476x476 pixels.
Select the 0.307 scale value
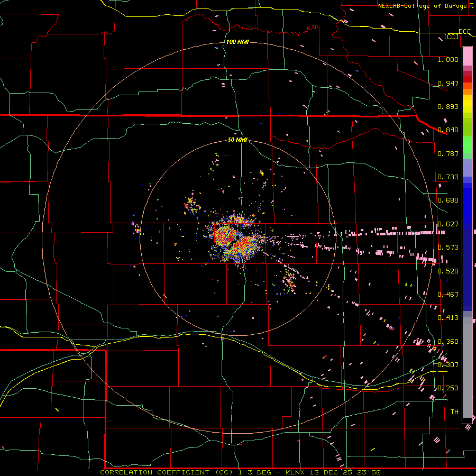[x=448, y=365]
